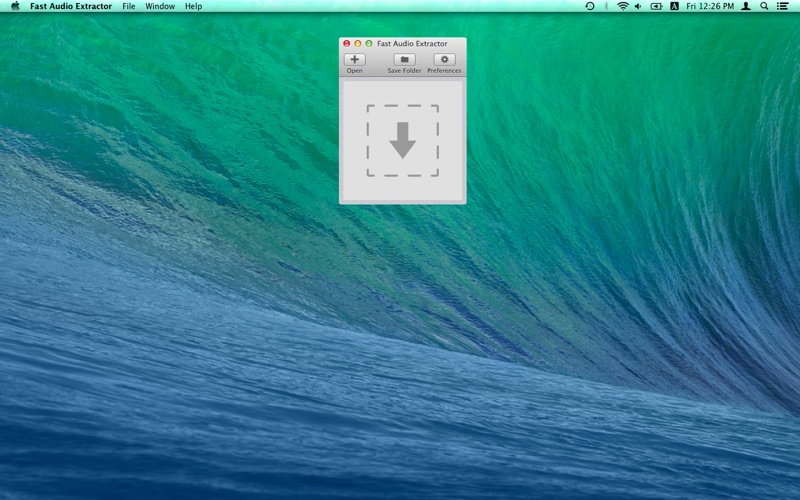This screenshot has width=800, height=500.
Task: Open the Help menu
Action: 193,6
